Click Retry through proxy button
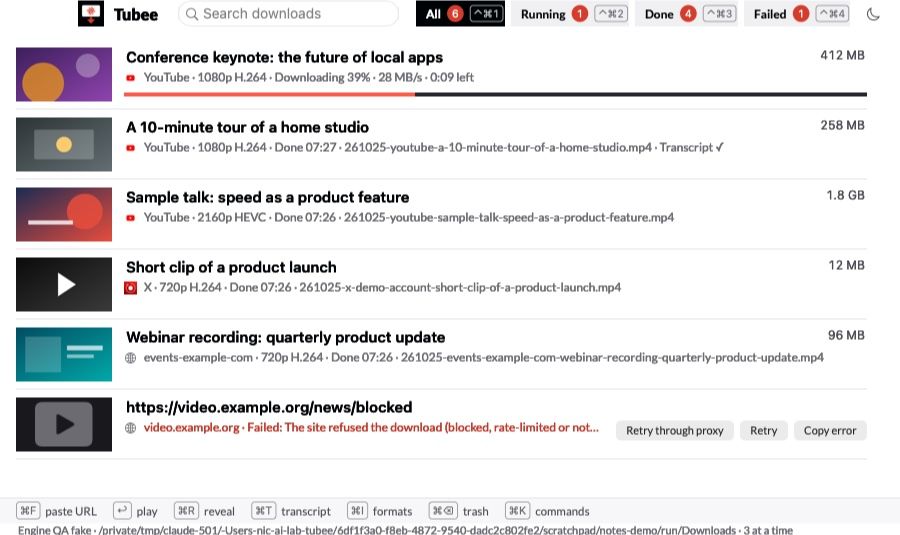Viewport: 900px width, 535px height. pos(674,431)
